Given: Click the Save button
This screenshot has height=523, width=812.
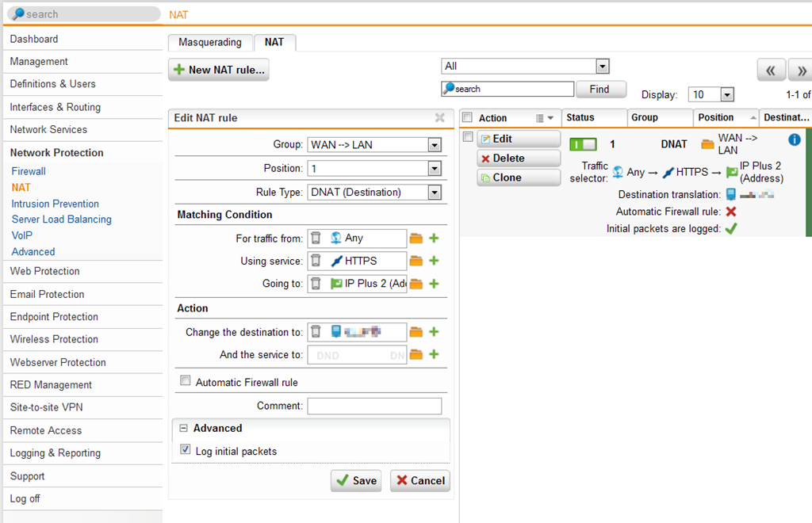Looking at the screenshot, I should point(356,480).
